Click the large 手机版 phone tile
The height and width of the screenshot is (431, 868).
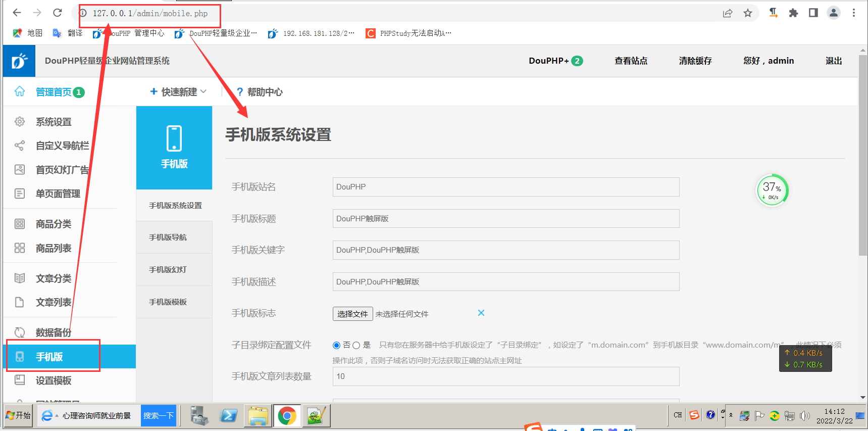coord(174,148)
